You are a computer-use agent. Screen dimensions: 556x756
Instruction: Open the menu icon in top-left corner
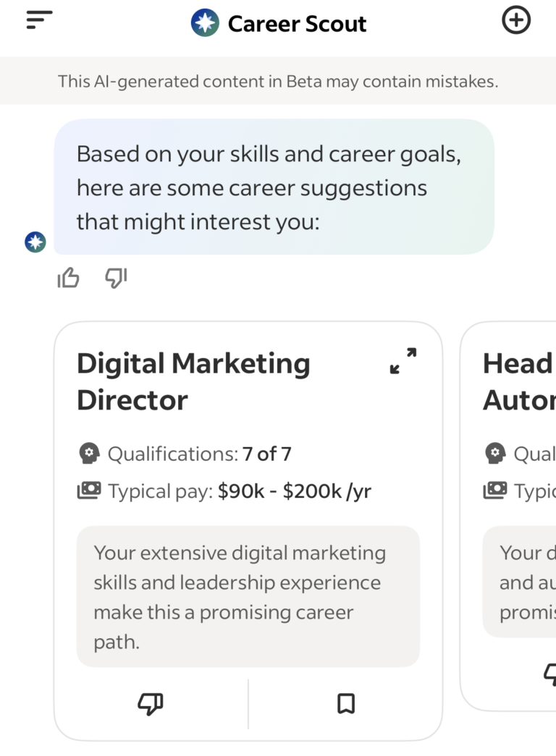click(x=39, y=20)
